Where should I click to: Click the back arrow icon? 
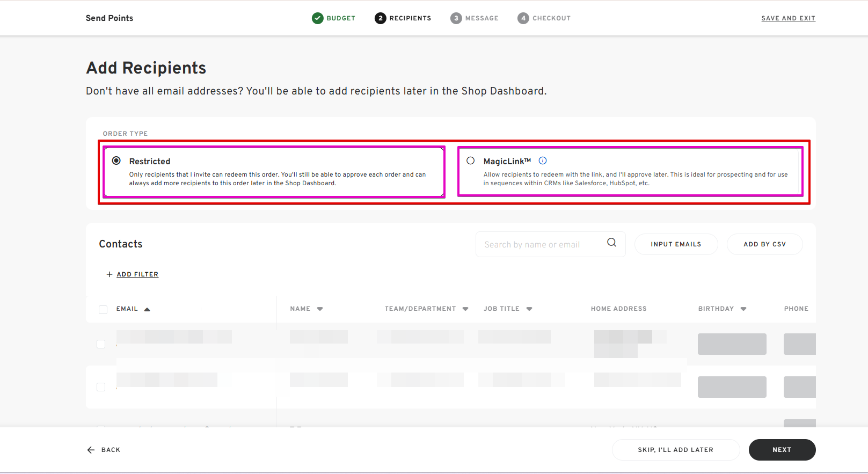tap(91, 450)
